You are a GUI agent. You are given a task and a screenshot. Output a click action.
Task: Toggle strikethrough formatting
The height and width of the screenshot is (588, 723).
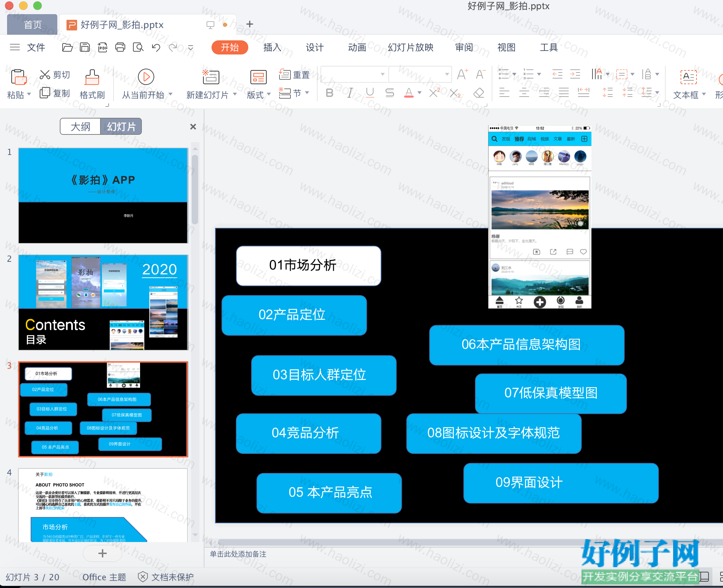[389, 93]
